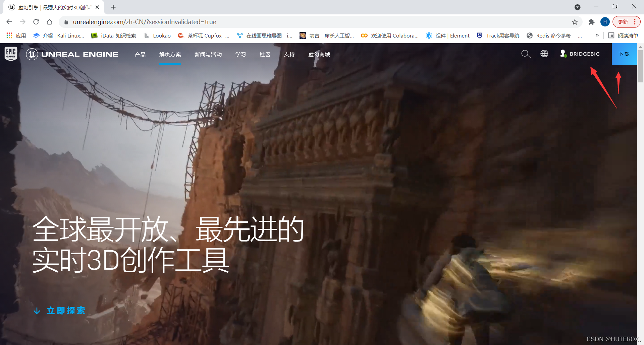
Task: Expand the hidden bookmarks chevron
Action: pos(597,36)
